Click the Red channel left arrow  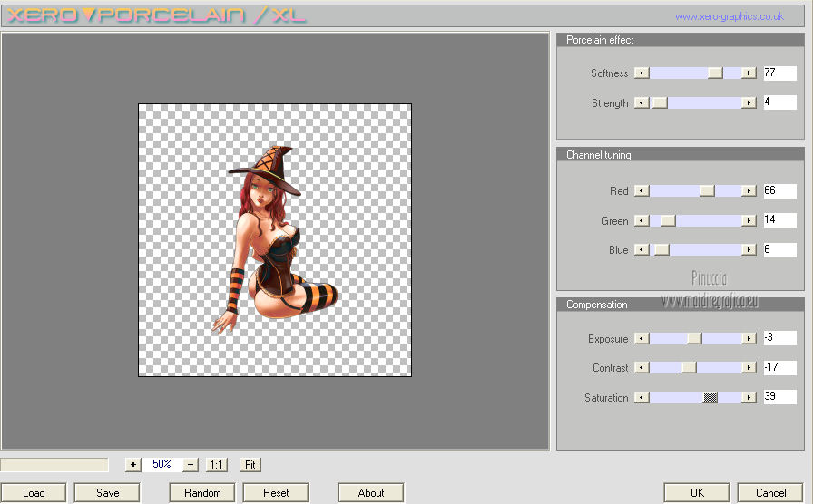click(642, 191)
